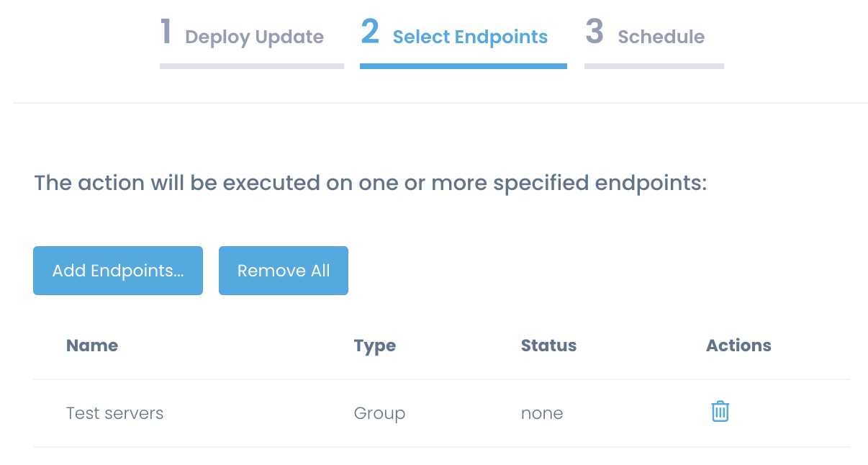This screenshot has width=868, height=465.
Task: Select the Select Endpoints step label
Action: tap(471, 37)
